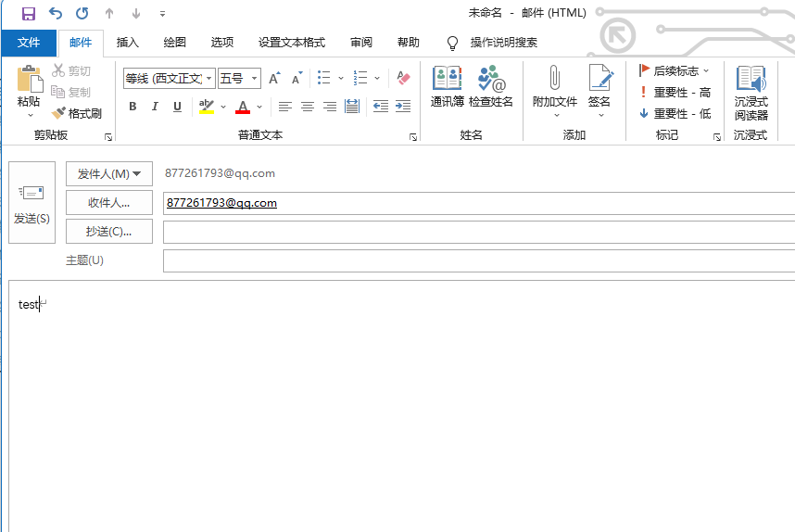Open the font color dropdown arrow
Viewport: 795px width, 532px height.
[259, 107]
